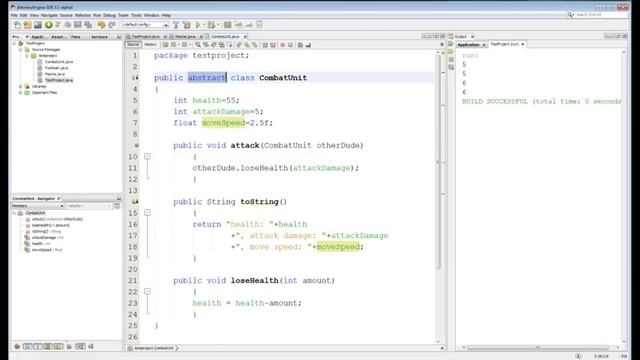Screen dimensions: 640x360
Task: Open the Help menu
Action: coord(166,15)
